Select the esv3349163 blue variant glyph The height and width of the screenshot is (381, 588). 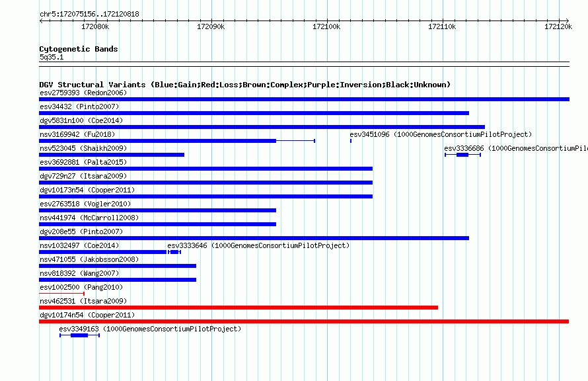tap(79, 335)
